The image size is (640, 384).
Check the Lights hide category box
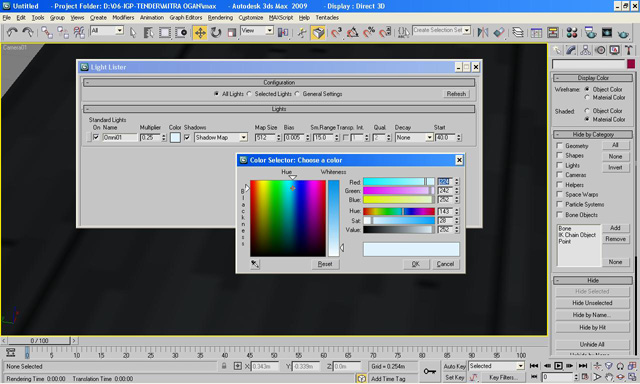coord(560,165)
